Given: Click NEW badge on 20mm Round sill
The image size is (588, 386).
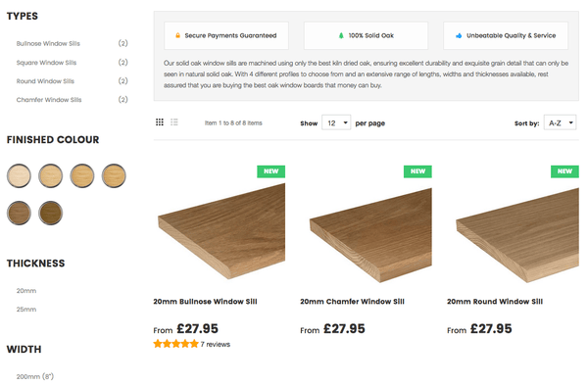Looking at the screenshot, I should (564, 171).
